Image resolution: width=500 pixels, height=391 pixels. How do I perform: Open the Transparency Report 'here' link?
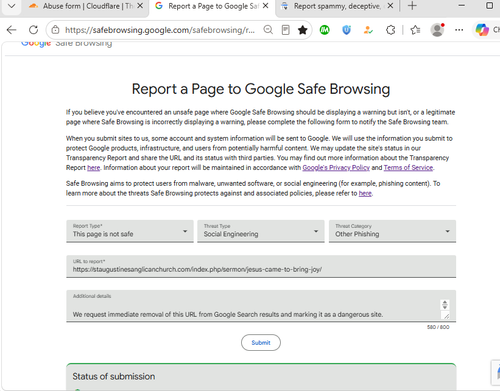[x=94, y=168]
